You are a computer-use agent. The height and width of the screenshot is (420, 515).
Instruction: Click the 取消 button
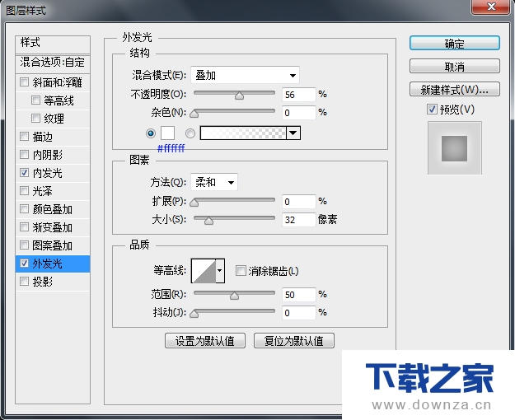tap(455, 67)
